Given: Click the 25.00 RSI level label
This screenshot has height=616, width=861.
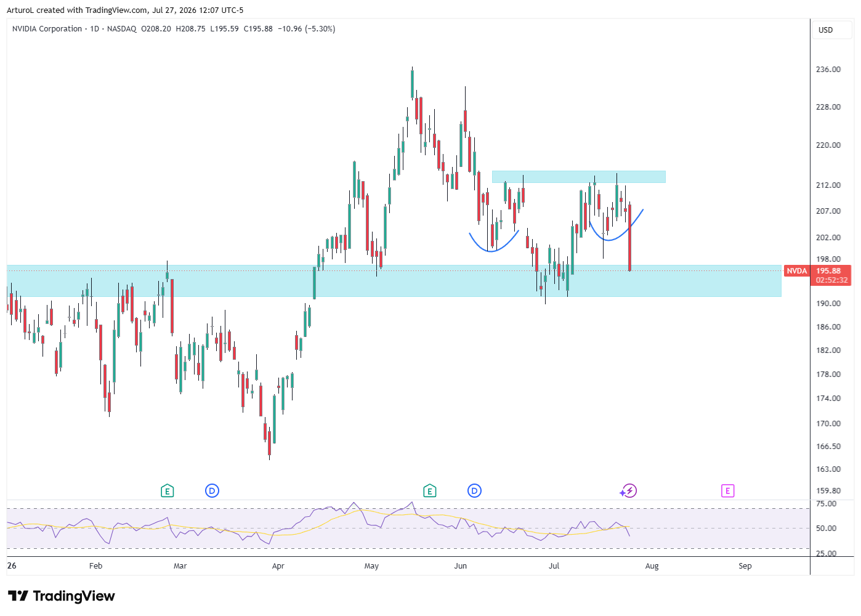Looking at the screenshot, I should point(827,554).
